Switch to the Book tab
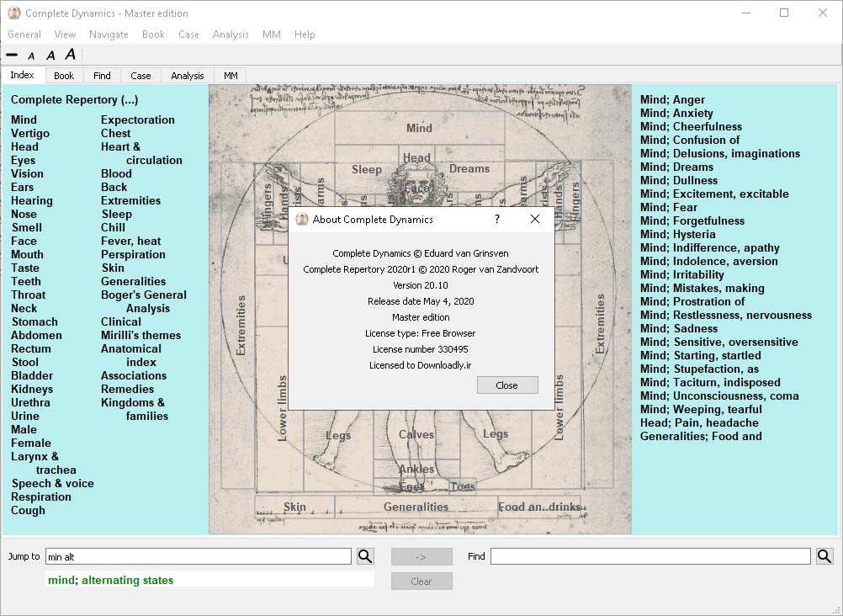Screen dimensions: 843x616 pyautogui.click(x=64, y=76)
